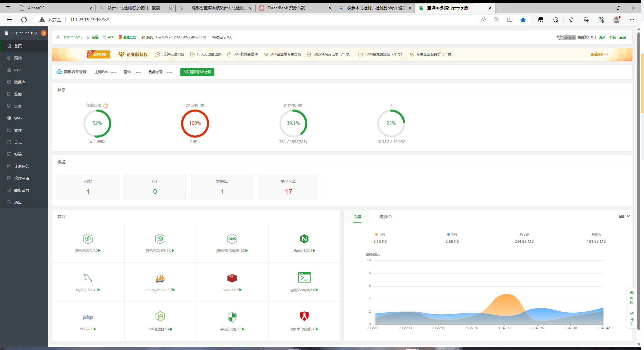Viewport: 644px width, 350px height.
Task: Open browser extensions puzzle icon
Action: click(555, 20)
